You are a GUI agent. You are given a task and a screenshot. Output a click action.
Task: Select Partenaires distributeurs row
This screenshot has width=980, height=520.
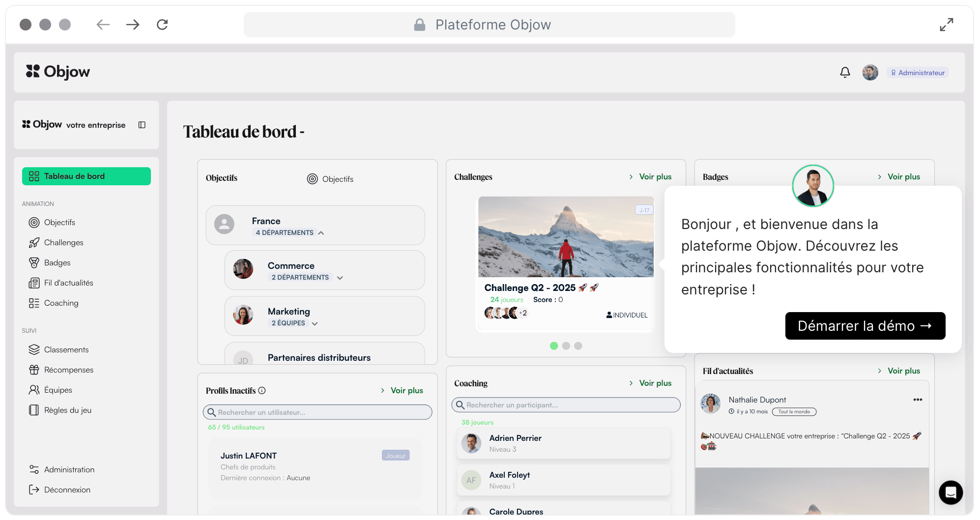click(324, 354)
